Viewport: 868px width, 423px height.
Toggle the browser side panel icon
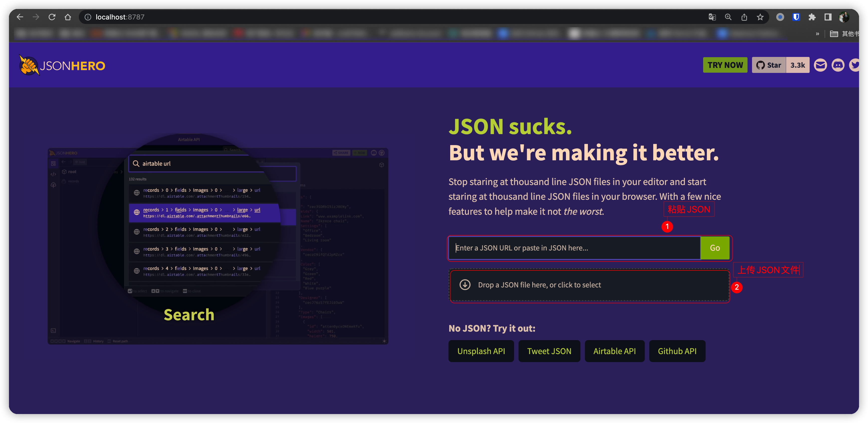coord(828,17)
